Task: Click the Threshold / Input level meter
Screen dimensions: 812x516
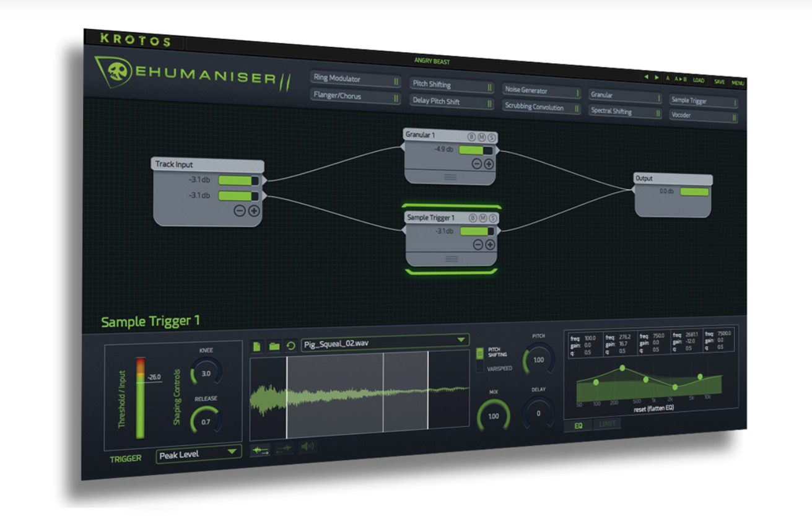Action: click(x=140, y=398)
